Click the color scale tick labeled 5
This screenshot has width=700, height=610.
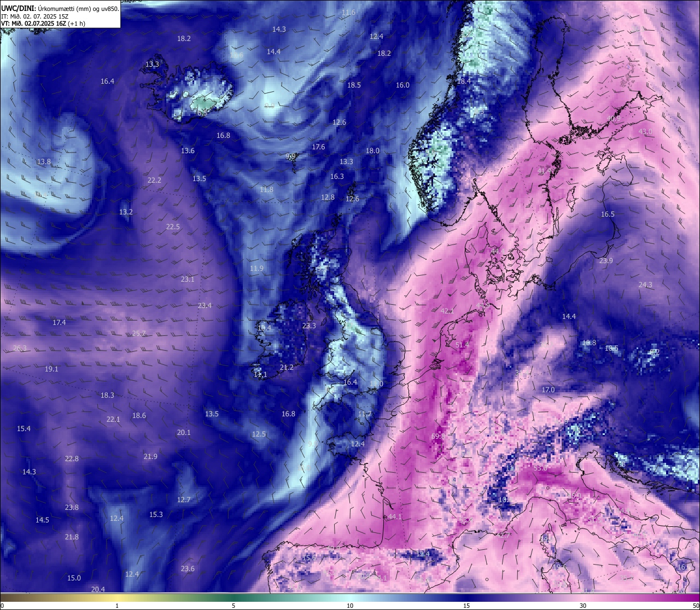234,606
